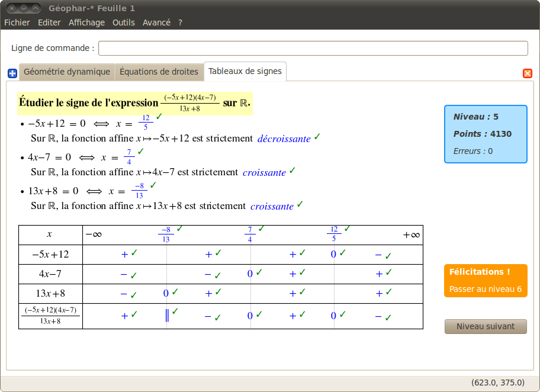This screenshot has height=392, width=540.
Task: Close the current tab with red X icon
Action: click(x=527, y=73)
